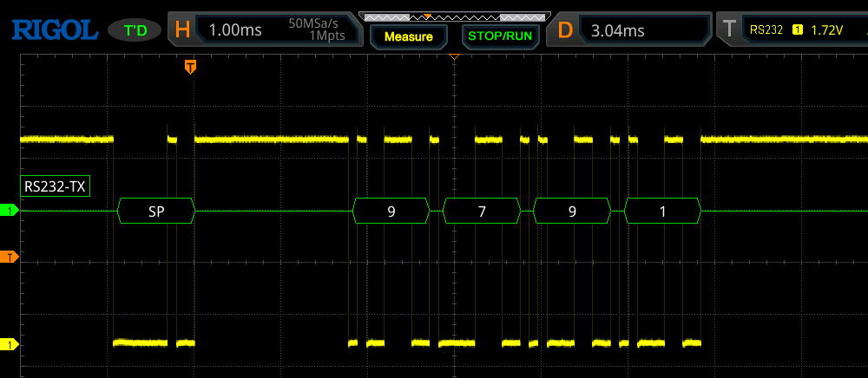Select the T trigger settings icon
The height and width of the screenshot is (378, 868).
(x=730, y=29)
